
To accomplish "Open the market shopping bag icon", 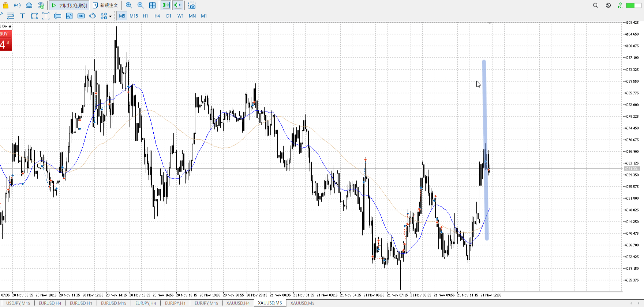I will 5,5.
